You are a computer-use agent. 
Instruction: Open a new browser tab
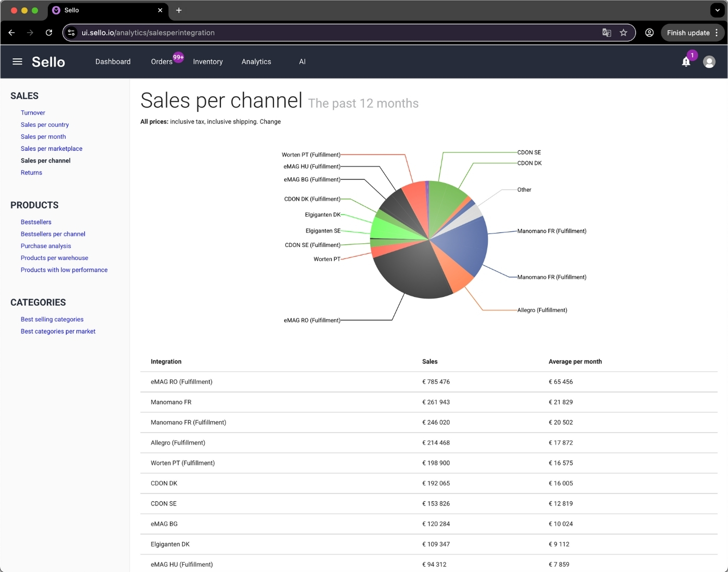coord(179,10)
